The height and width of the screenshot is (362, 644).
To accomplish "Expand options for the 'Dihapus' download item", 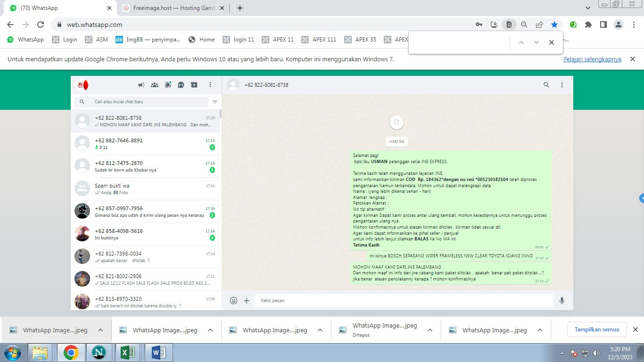I will click(x=430, y=330).
